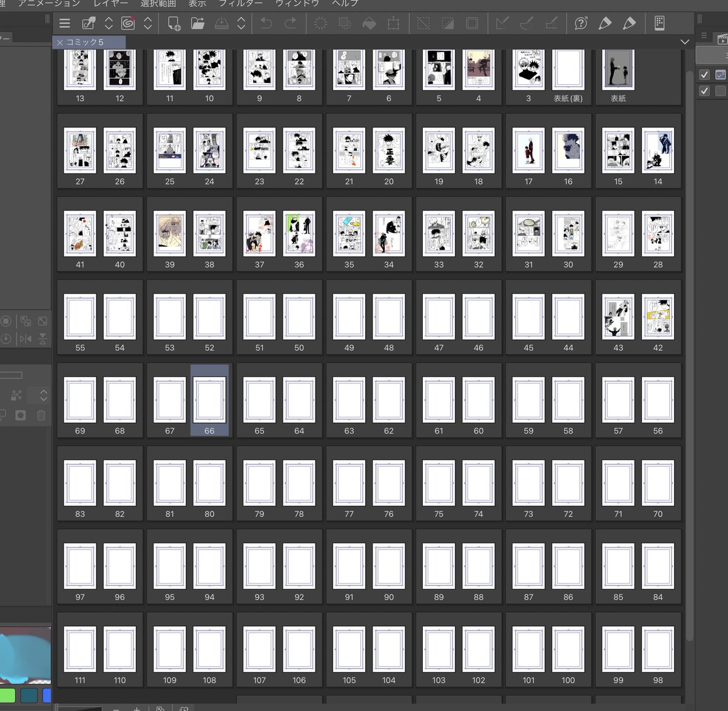728x711 pixels.
Task: Open the right panel hamburger menu
Action: point(704,36)
